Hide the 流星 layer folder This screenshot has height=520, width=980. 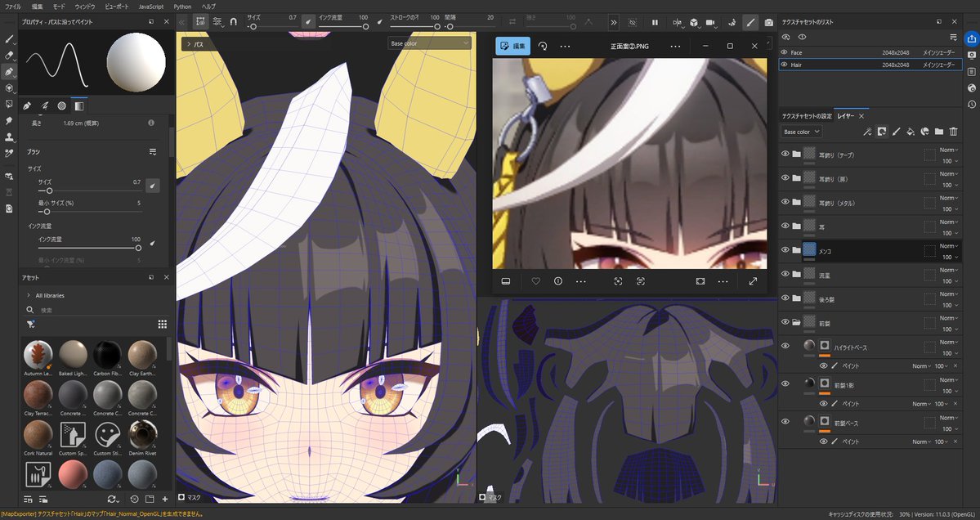point(785,274)
